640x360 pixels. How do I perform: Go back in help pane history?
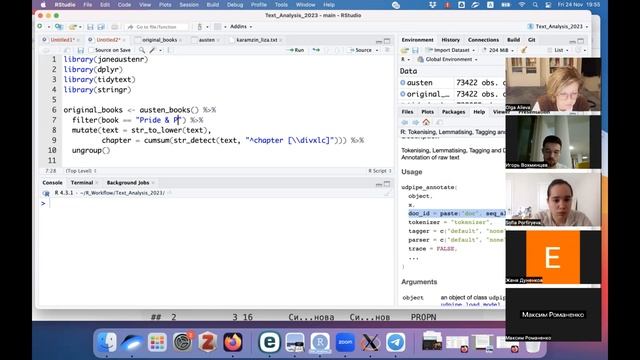point(404,122)
